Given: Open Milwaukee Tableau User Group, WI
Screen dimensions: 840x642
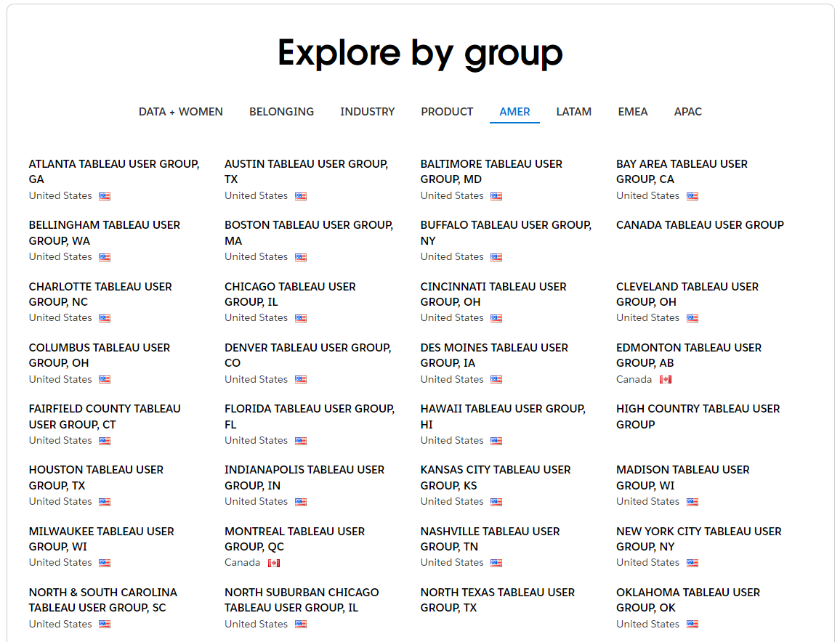Looking at the screenshot, I should (x=101, y=539).
